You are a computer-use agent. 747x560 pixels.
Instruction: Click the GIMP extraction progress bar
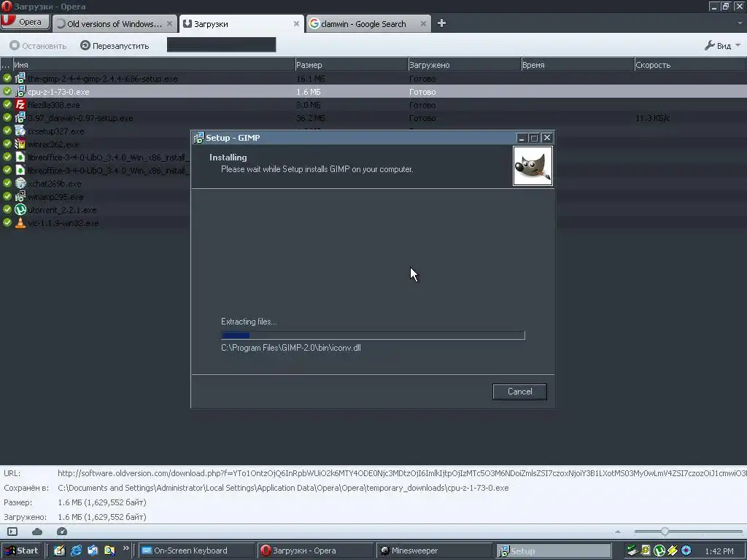coord(373,335)
